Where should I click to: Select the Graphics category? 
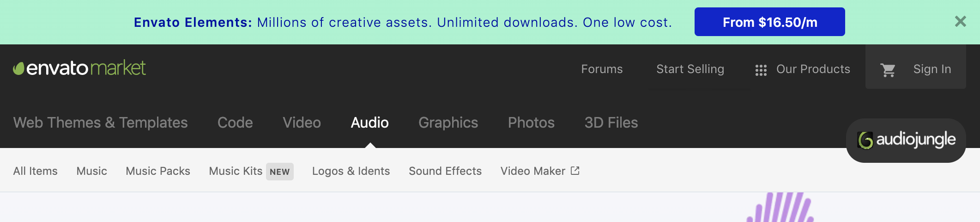click(448, 123)
